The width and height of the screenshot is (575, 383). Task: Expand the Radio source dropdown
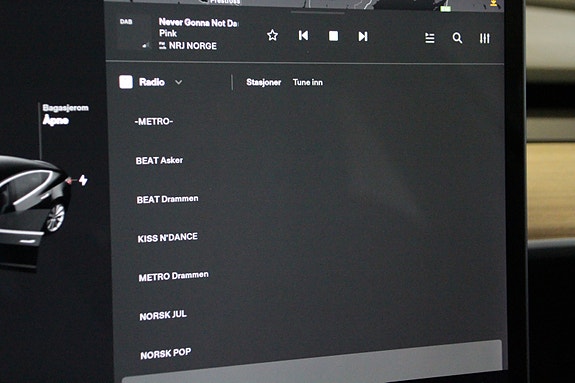click(179, 82)
